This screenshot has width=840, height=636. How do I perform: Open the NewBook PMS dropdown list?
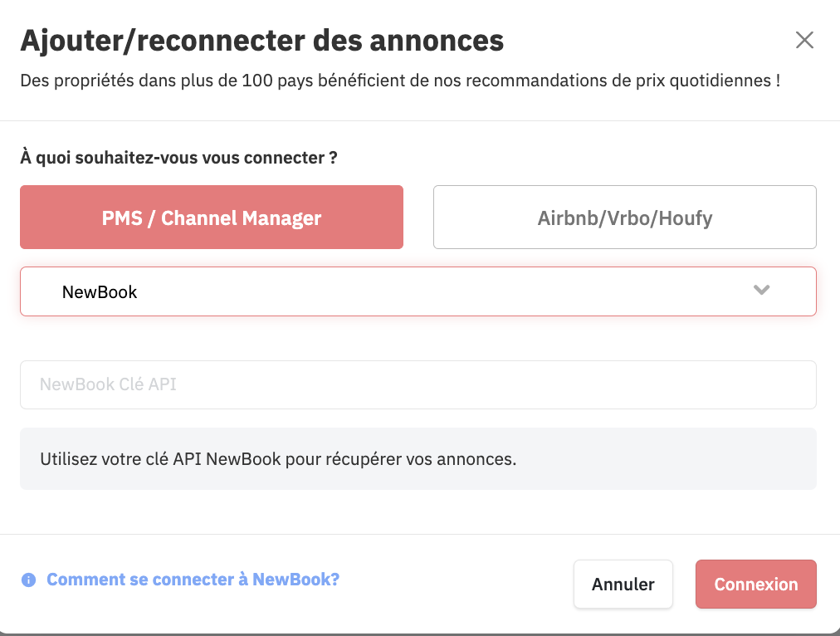418,291
